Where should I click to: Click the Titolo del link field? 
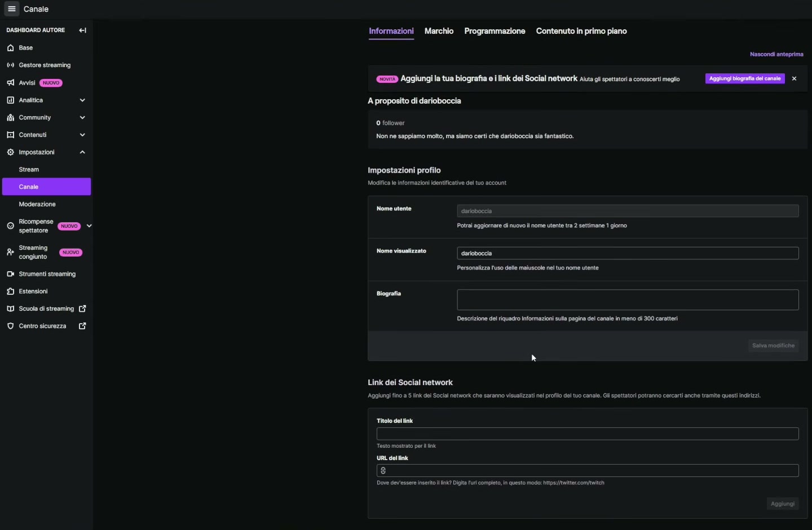coord(588,434)
